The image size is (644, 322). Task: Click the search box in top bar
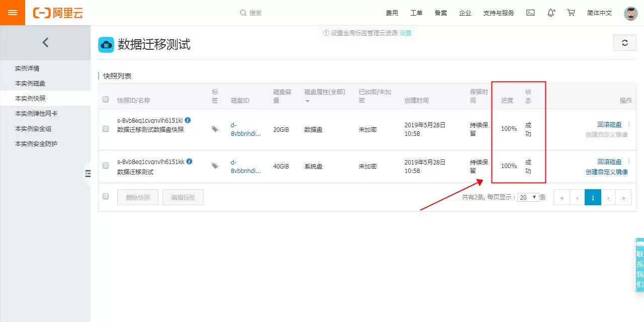282,13
